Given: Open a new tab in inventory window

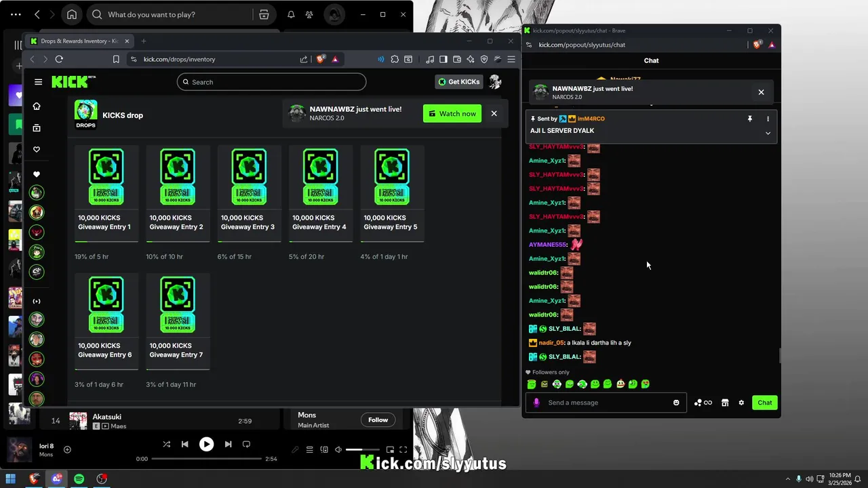Looking at the screenshot, I should click(143, 41).
